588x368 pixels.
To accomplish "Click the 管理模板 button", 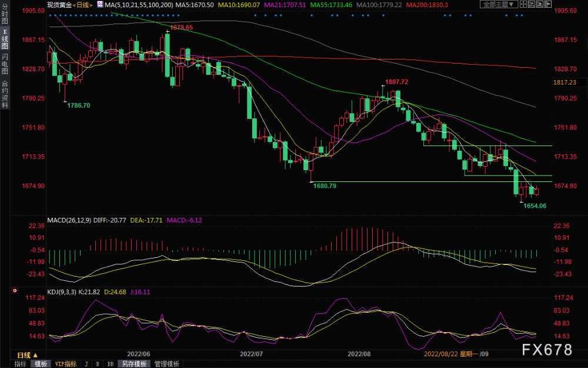I will (x=167, y=364).
